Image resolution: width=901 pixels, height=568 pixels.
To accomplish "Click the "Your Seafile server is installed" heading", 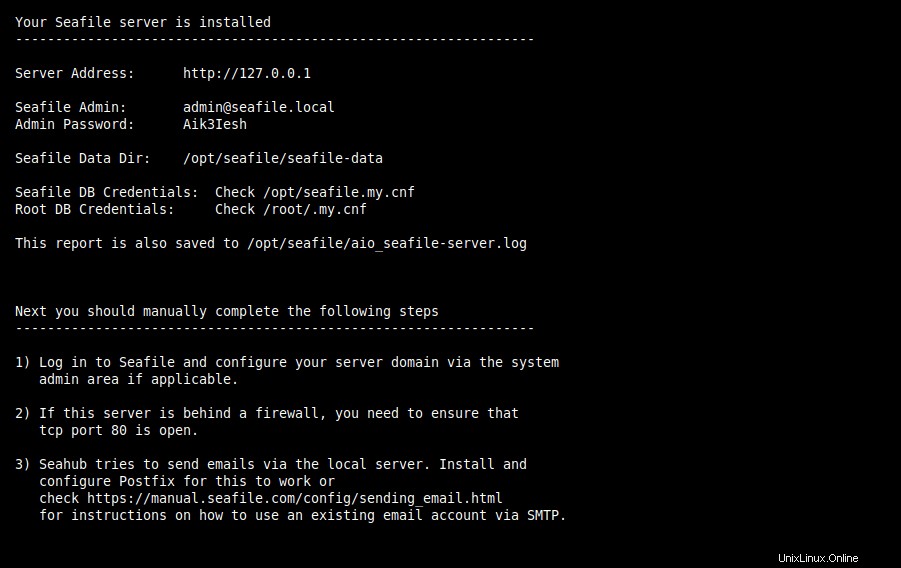I will [x=142, y=22].
